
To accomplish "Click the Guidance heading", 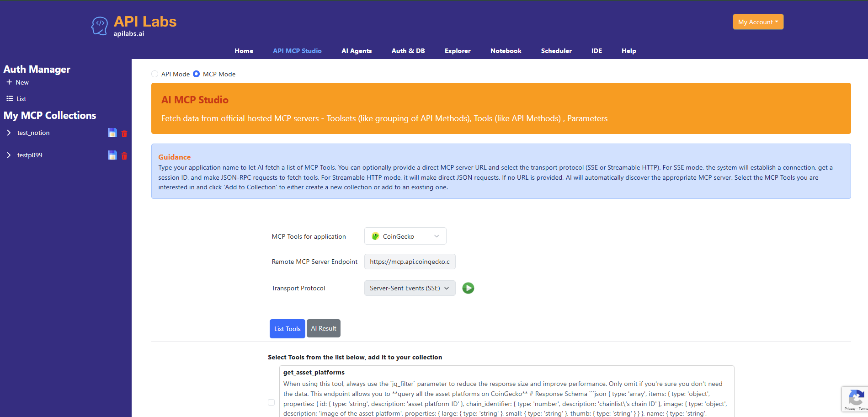I will pos(175,157).
